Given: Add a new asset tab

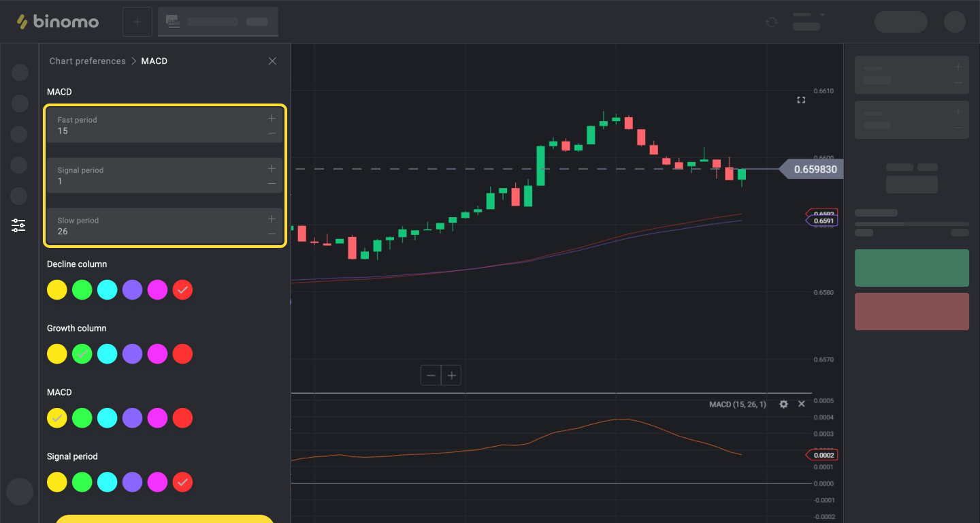Looking at the screenshot, I should click(137, 22).
